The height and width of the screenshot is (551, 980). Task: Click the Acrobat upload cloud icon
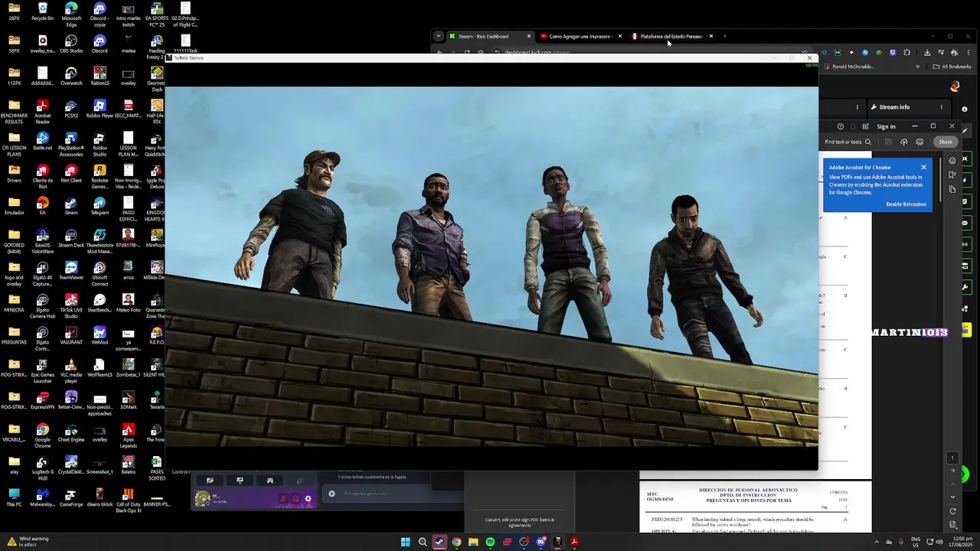click(x=903, y=142)
